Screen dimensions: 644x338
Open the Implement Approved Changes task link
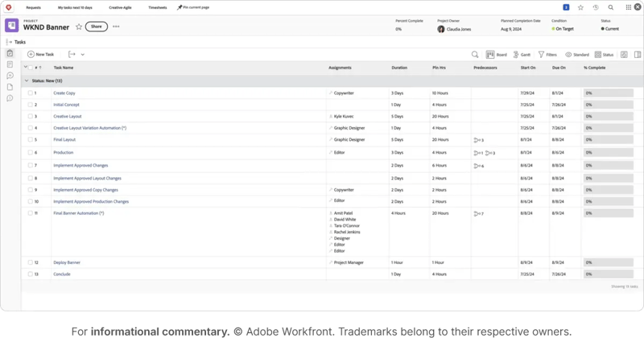(80, 166)
